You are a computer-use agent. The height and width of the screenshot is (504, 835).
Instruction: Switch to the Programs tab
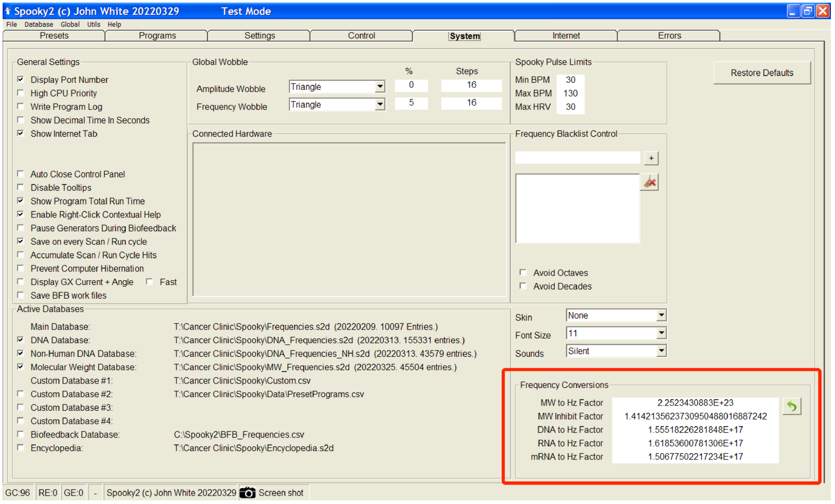coord(157,36)
